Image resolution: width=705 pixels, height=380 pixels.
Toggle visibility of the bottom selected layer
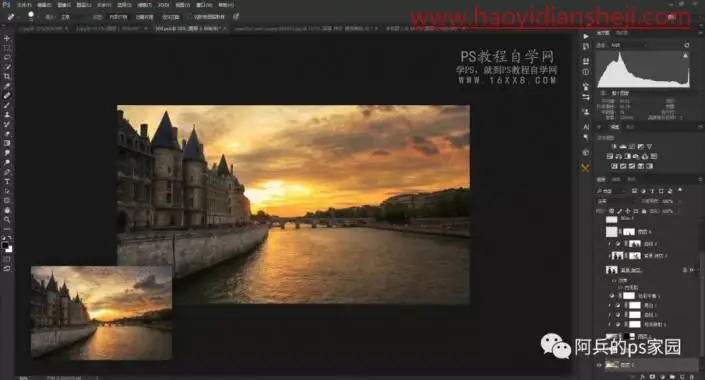tap(599, 365)
